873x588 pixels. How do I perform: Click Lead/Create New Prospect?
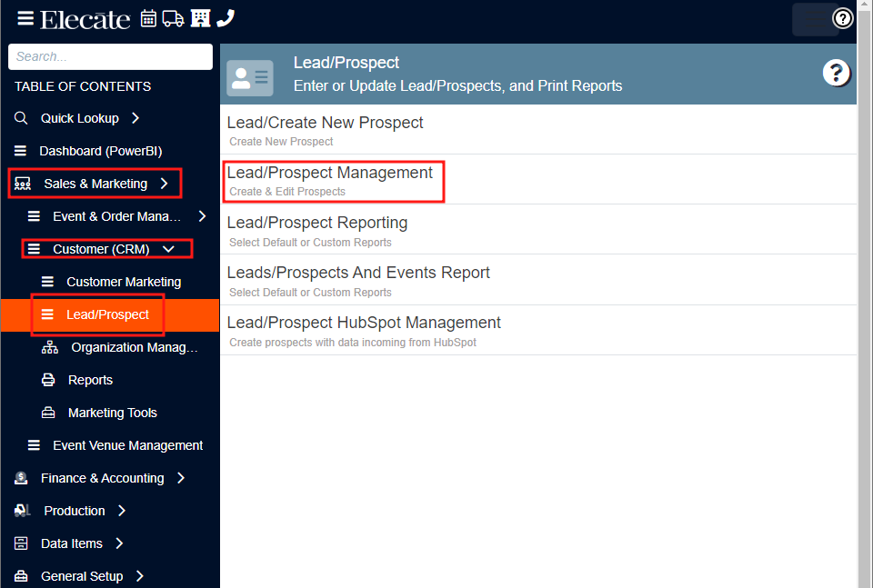pos(325,122)
